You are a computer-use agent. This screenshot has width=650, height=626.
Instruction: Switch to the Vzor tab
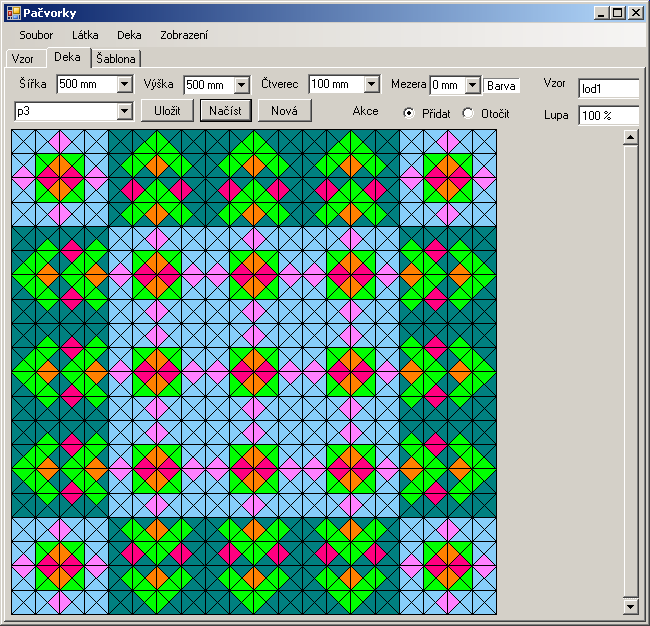tap(22, 59)
